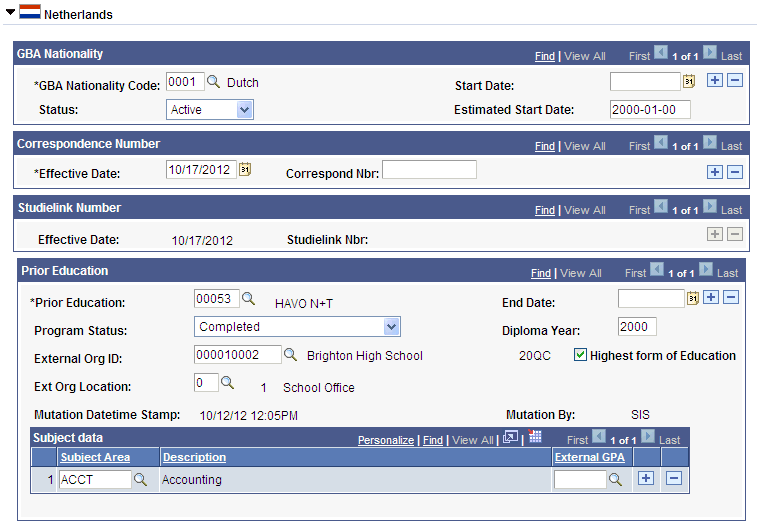Click the Ext Org Location field
The image size is (764, 532).
tap(206, 383)
